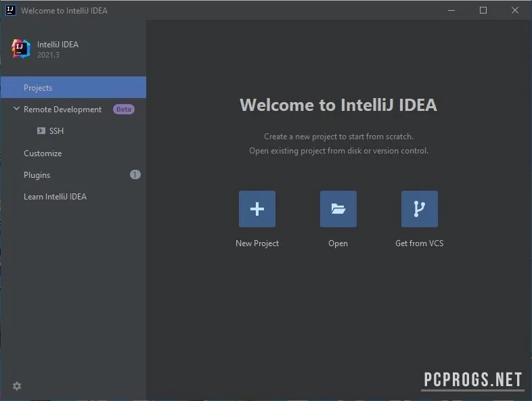
Task: Click the Beta badge beside Remote Development
Action: [x=124, y=109]
